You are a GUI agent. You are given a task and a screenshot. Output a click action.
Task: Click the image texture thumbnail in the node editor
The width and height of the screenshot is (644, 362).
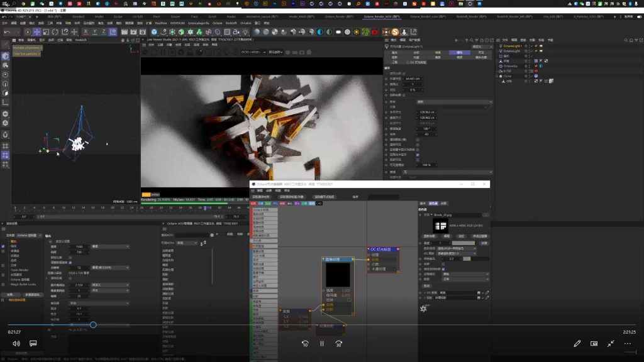pos(338,275)
